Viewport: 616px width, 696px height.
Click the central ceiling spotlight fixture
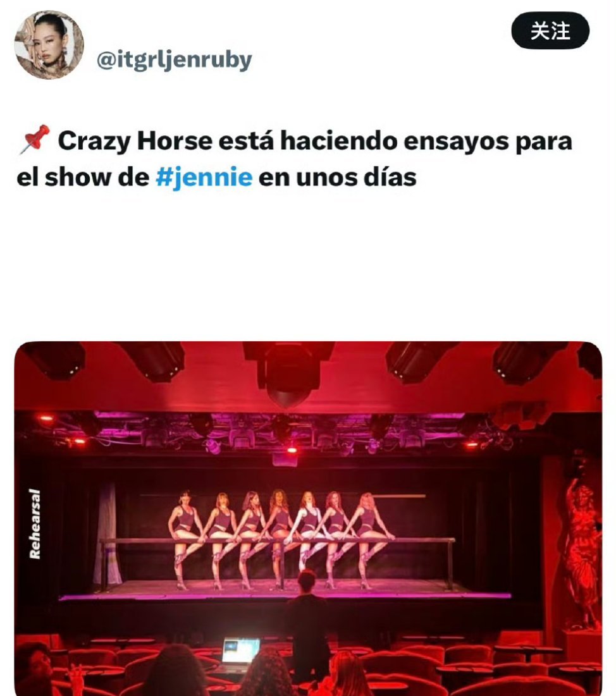click(x=288, y=373)
